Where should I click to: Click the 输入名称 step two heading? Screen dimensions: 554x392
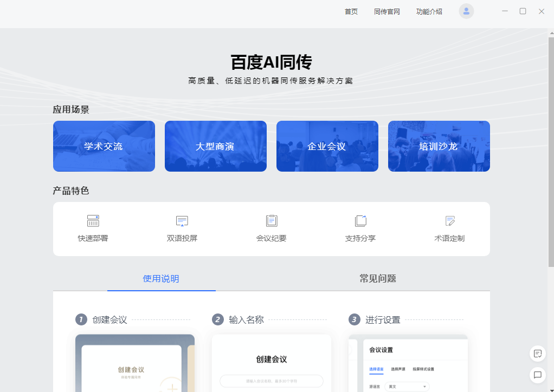(x=246, y=320)
